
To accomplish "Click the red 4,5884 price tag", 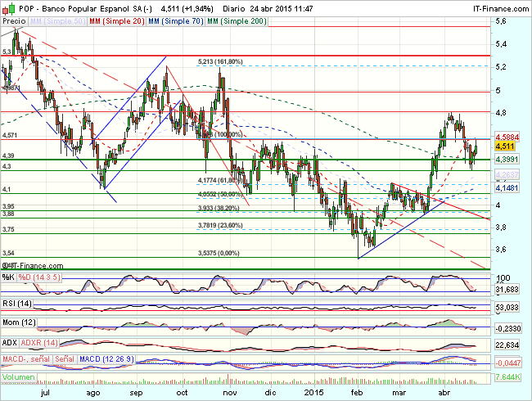I will tap(507, 137).
